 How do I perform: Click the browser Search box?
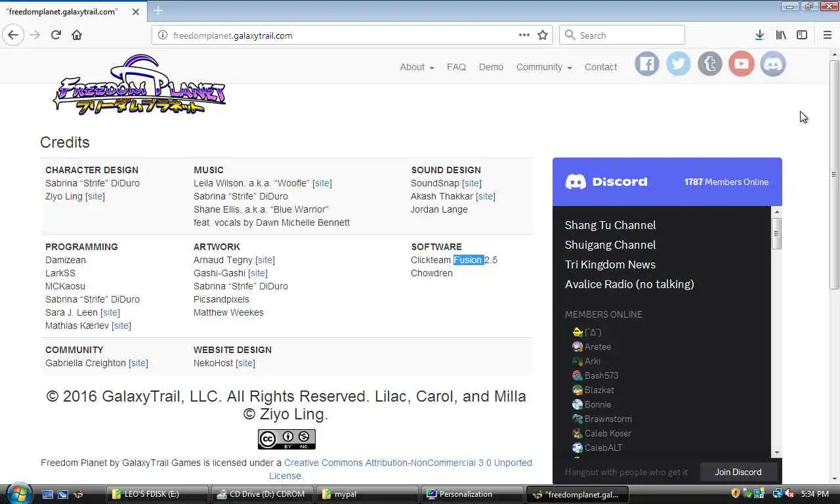tap(622, 35)
